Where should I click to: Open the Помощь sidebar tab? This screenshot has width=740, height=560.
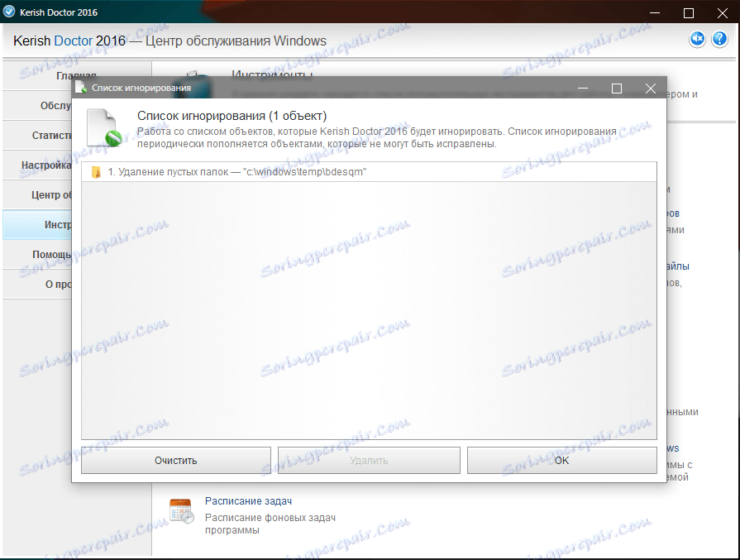click(x=38, y=254)
